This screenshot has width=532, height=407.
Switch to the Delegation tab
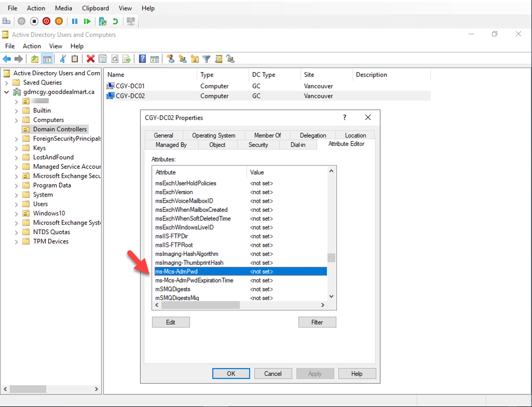313,135
